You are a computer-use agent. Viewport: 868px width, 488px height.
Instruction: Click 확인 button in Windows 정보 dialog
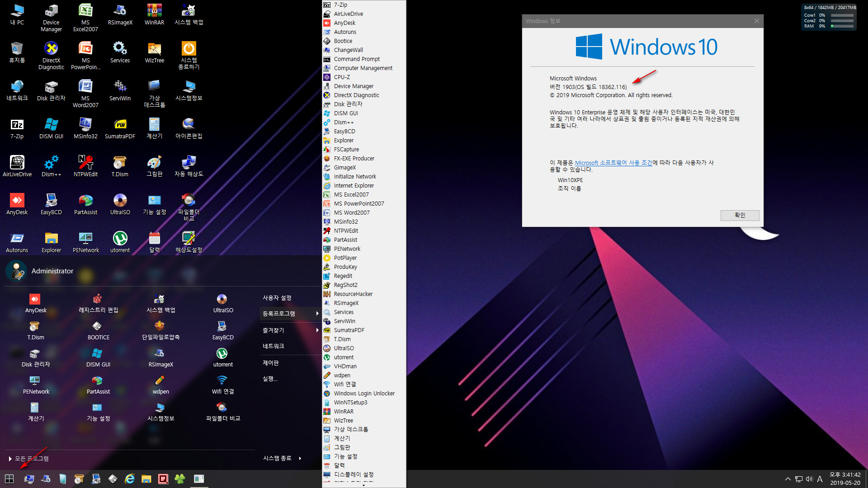[740, 215]
